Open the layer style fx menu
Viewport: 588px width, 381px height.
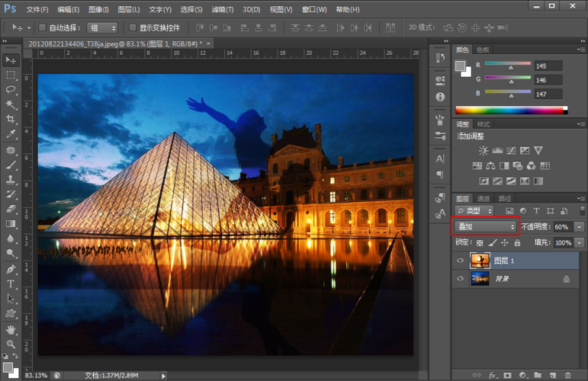click(x=493, y=375)
